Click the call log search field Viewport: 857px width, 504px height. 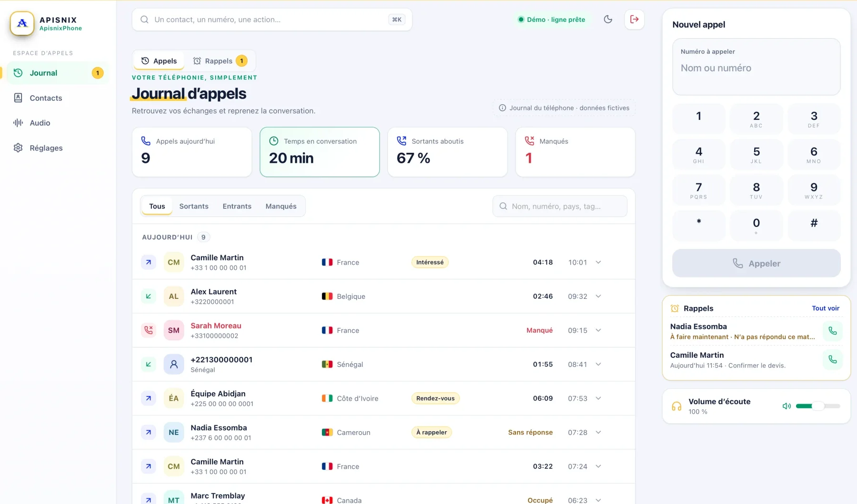click(x=560, y=206)
